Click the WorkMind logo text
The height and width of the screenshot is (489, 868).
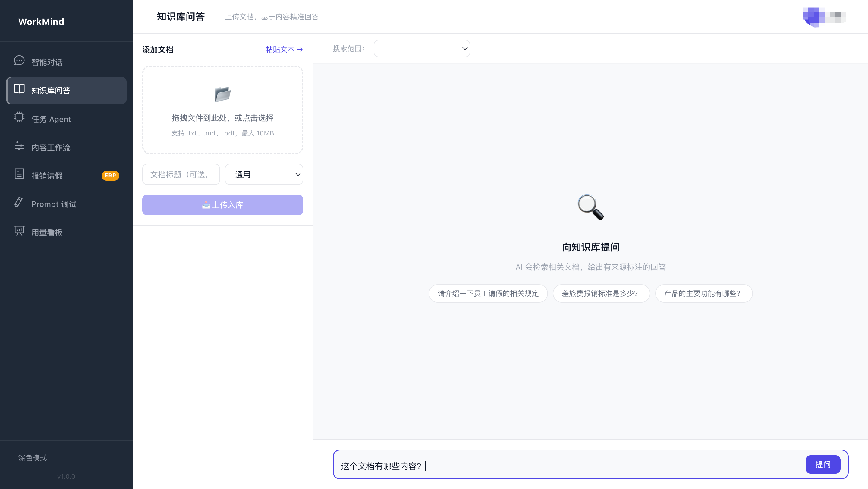point(41,22)
